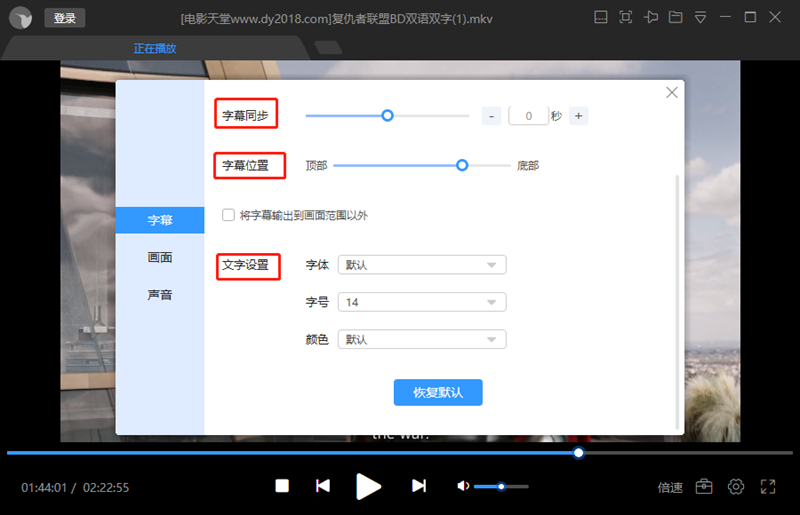Open the 字号 font size dropdown
800x515 pixels.
click(422, 302)
